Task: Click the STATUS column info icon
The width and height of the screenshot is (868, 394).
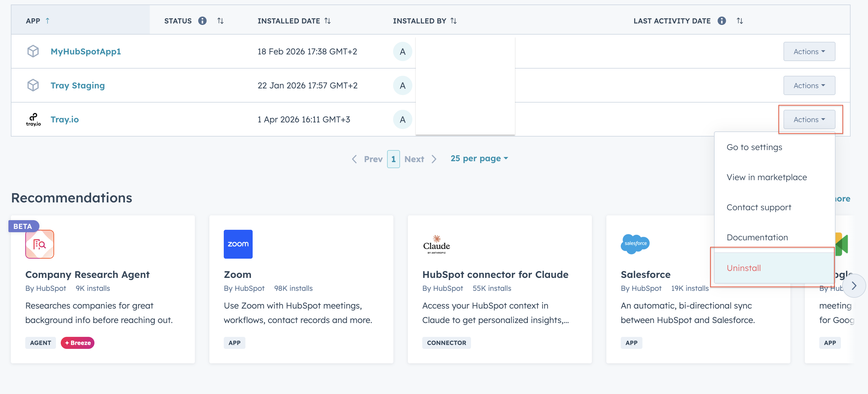Action: coord(202,20)
